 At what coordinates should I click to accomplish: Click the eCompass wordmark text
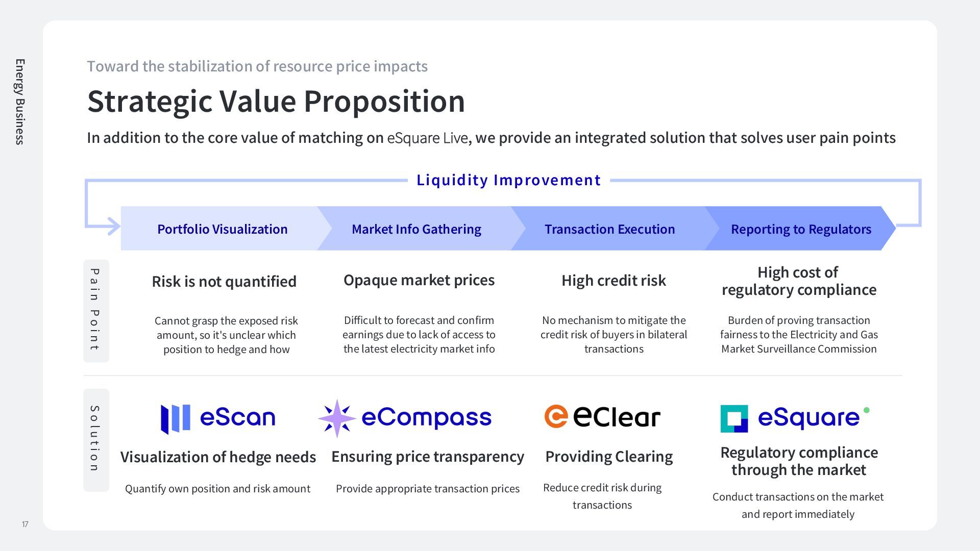pos(426,418)
